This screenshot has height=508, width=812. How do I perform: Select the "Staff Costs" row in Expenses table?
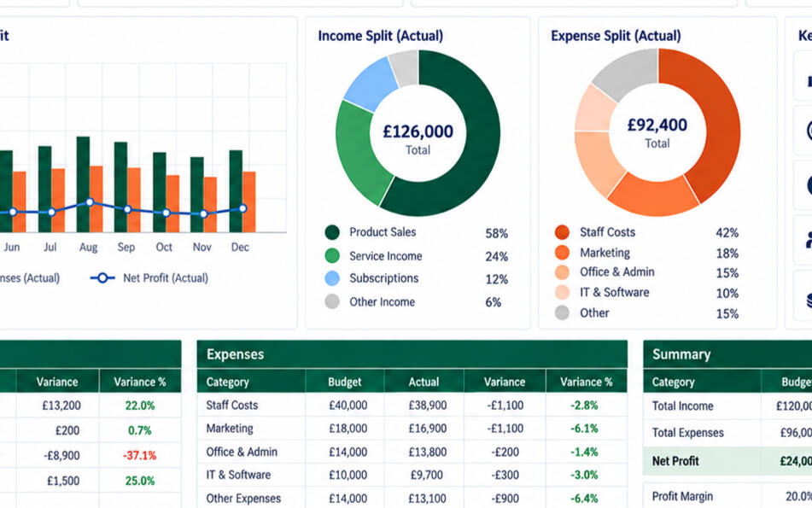point(412,405)
